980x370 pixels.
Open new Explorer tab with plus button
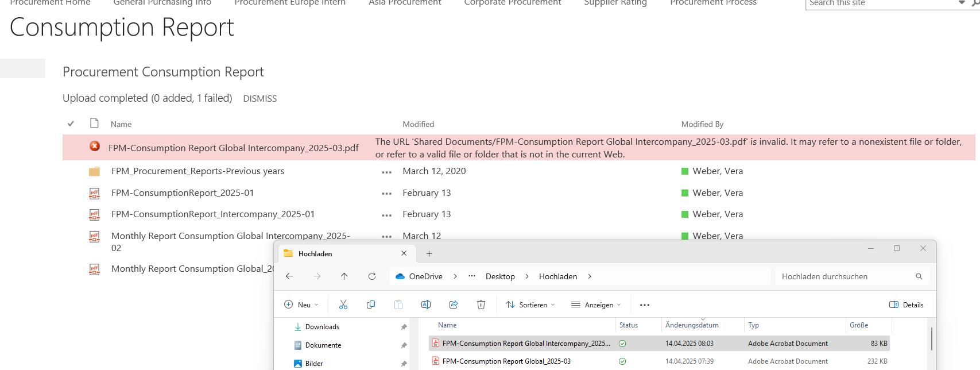[429, 253]
